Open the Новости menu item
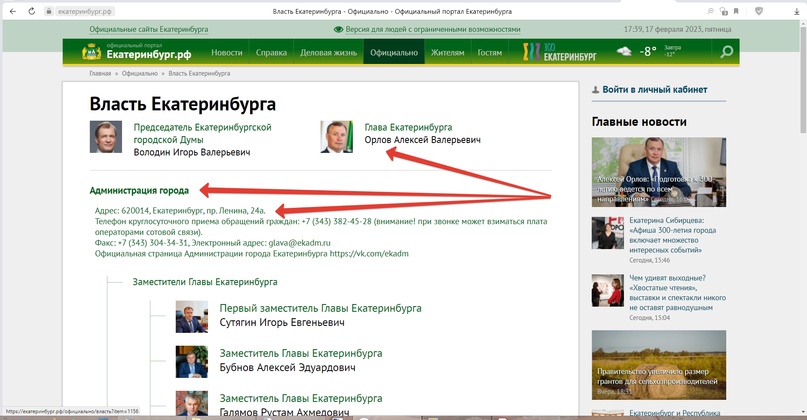Screen dimensions: 807x420 (226, 52)
